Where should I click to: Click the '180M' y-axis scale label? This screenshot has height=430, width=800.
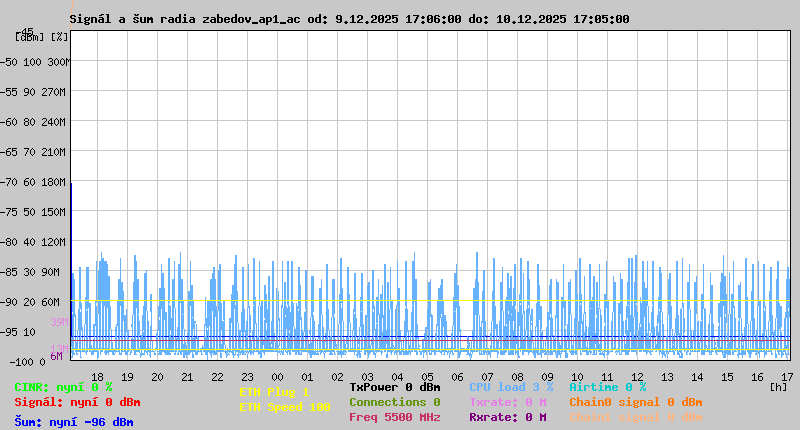pos(53,182)
